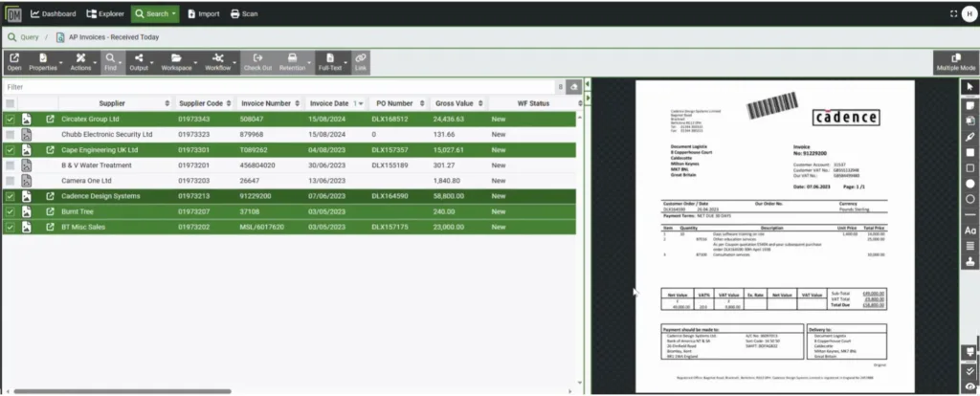Toggle the select-all header checkbox

coord(10,103)
